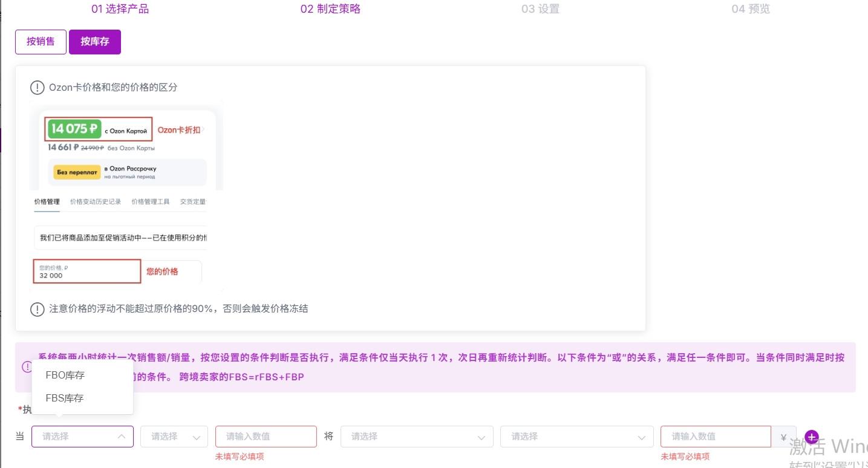
Task: Focus the 请输入数值 field before 将
Action: click(x=266, y=437)
